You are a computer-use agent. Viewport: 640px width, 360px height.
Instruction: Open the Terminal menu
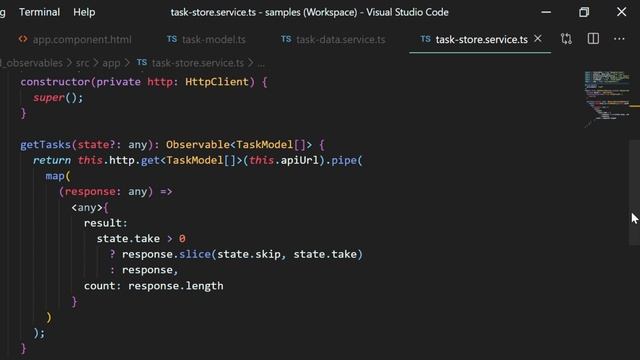coord(39,12)
